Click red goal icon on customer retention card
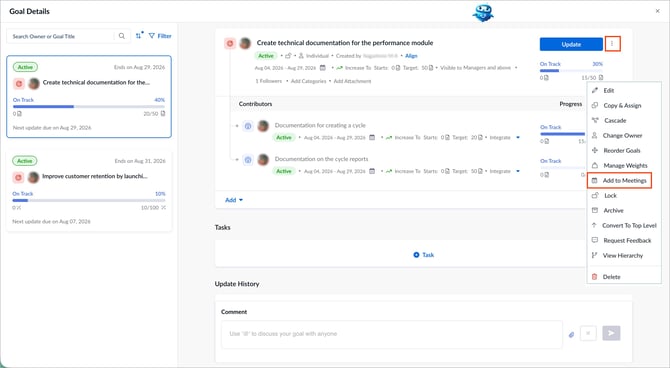Viewport: 670px width, 368px height. tap(18, 177)
